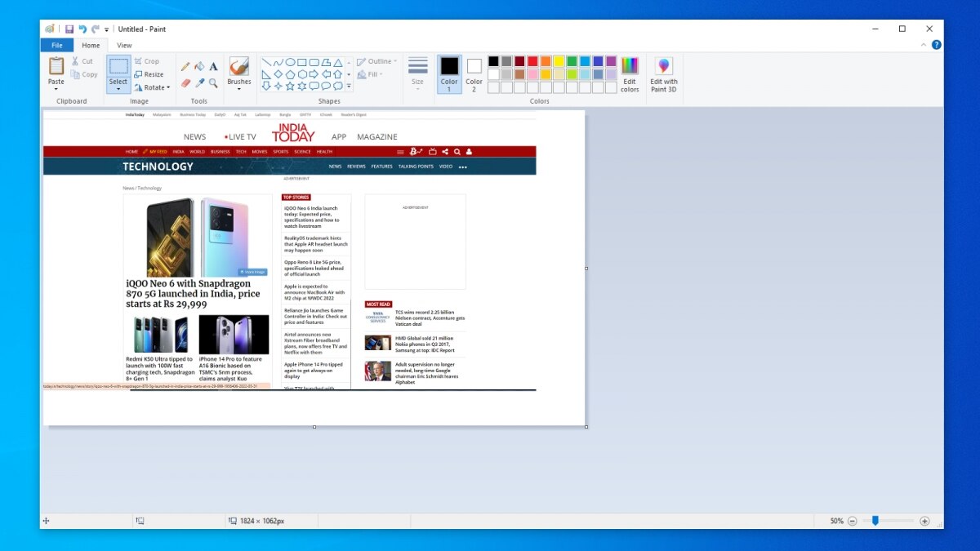Pick the red color swatch
The height and width of the screenshot is (551, 980).
pyautogui.click(x=532, y=61)
